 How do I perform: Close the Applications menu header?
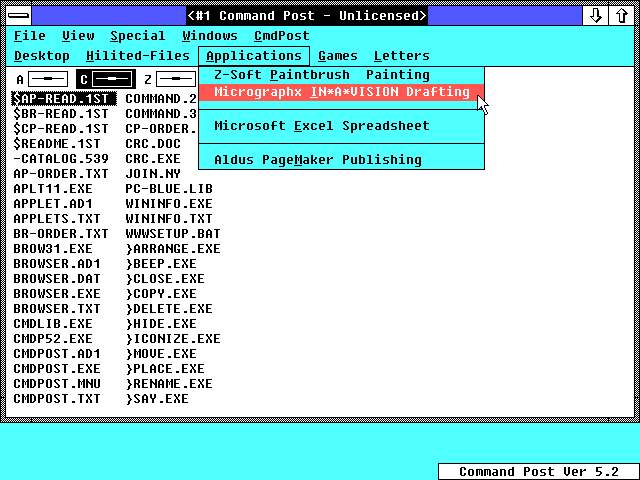pos(254,56)
